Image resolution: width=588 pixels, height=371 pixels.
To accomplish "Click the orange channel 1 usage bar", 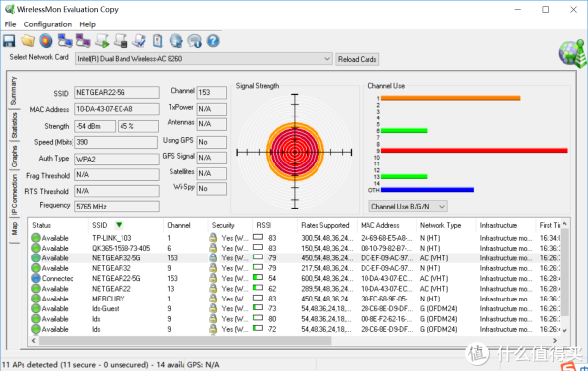I will 451,98.
